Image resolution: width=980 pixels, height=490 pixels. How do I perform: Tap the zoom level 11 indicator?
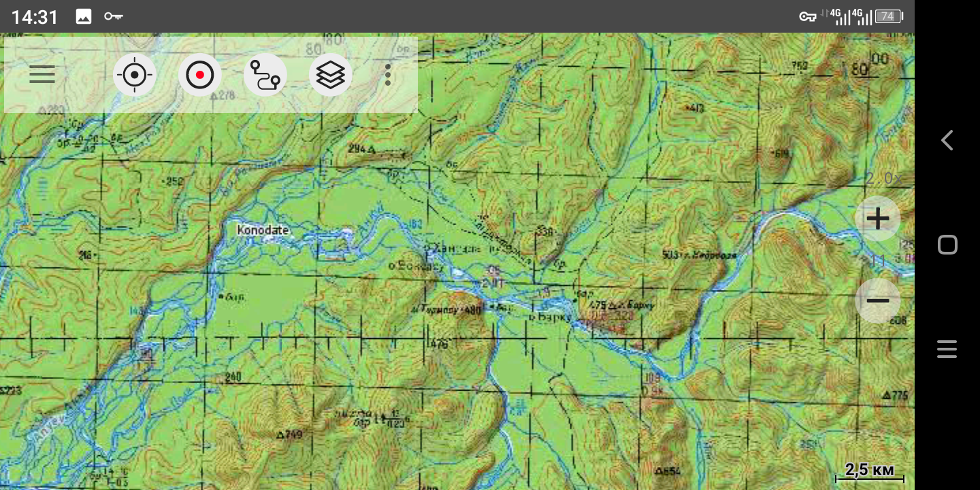point(878,261)
